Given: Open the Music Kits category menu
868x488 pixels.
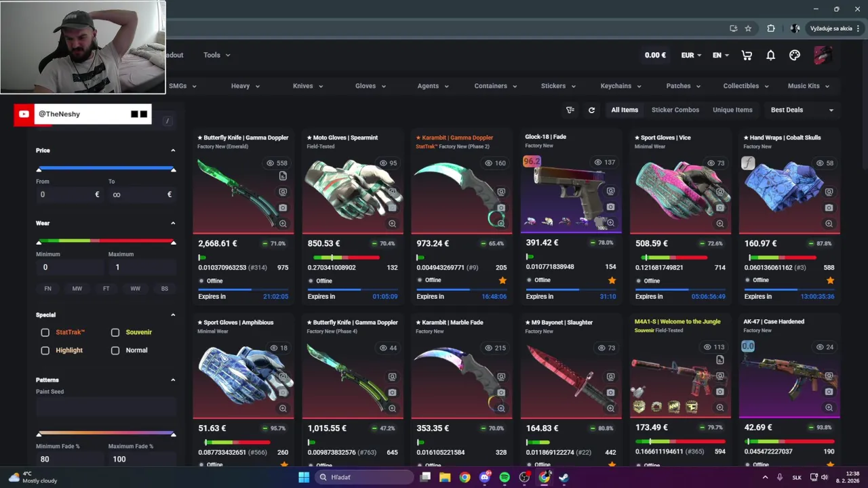Looking at the screenshot, I should 808,86.
